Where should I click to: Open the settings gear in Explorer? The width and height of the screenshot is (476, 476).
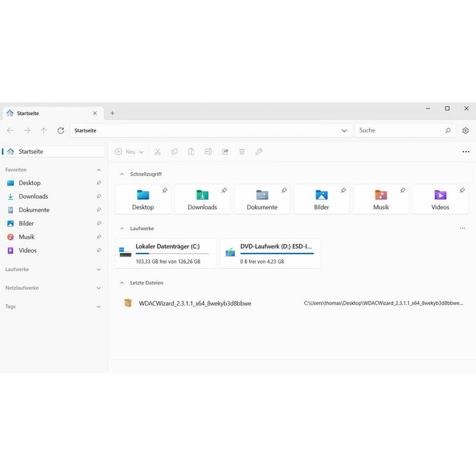coord(465,130)
